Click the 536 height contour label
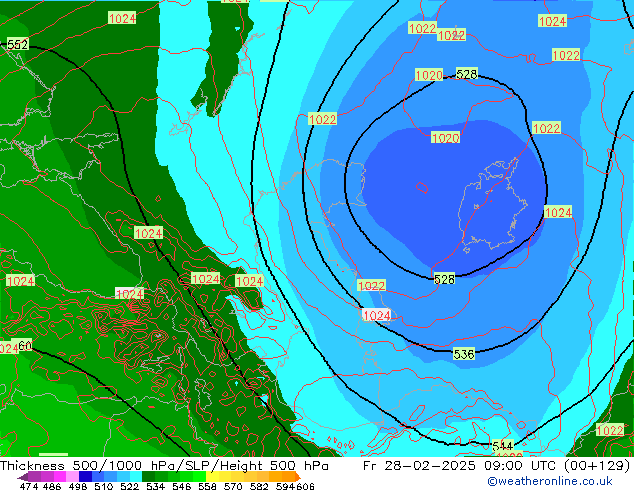The image size is (634, 490). pyautogui.click(x=463, y=354)
